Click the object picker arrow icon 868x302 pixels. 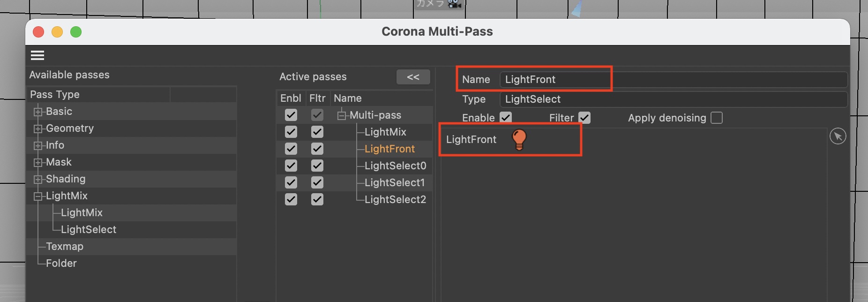point(838,136)
